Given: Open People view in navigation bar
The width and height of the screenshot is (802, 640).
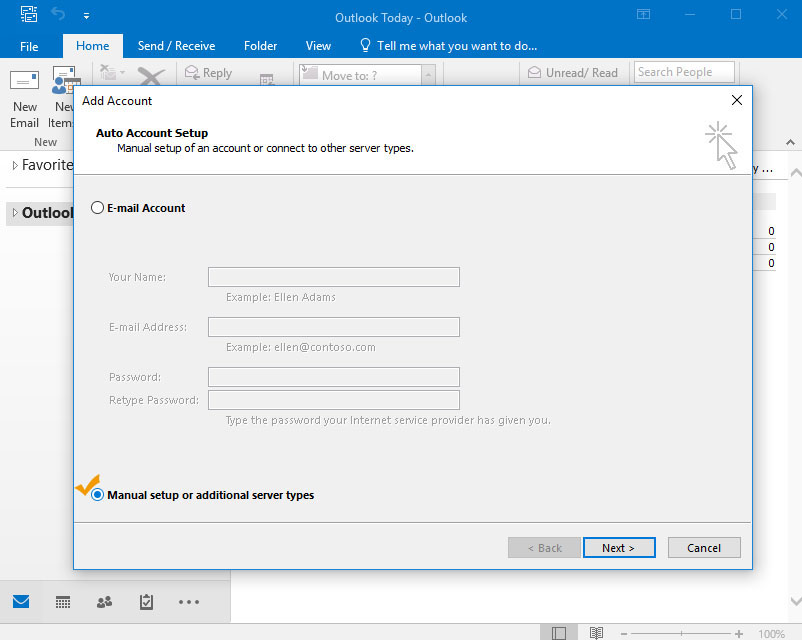Looking at the screenshot, I should coord(104,602).
